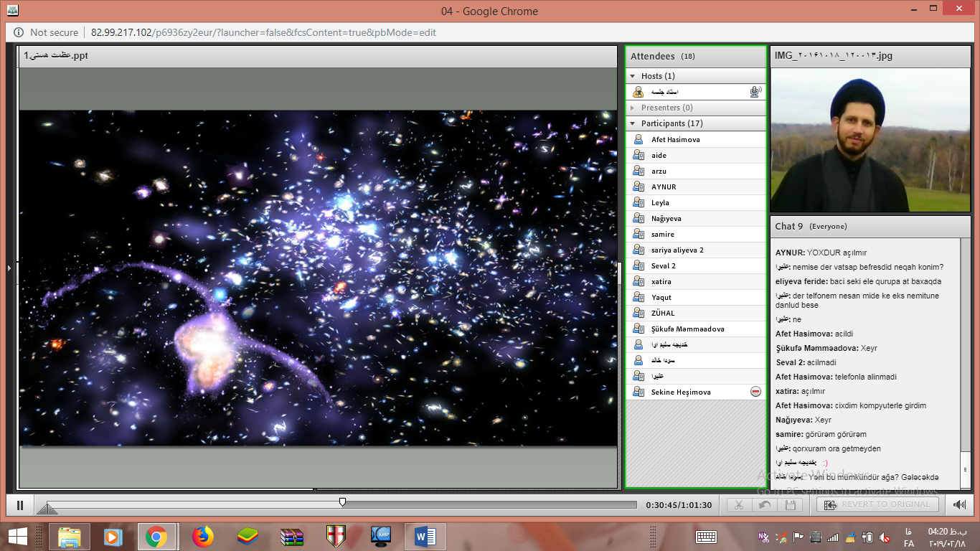Open Microsoft Word from the taskbar

point(425,536)
